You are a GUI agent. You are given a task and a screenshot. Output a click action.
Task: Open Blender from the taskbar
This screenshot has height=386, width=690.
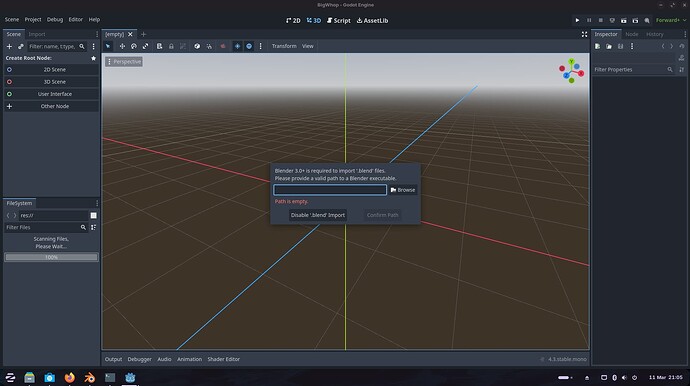[x=89, y=377]
